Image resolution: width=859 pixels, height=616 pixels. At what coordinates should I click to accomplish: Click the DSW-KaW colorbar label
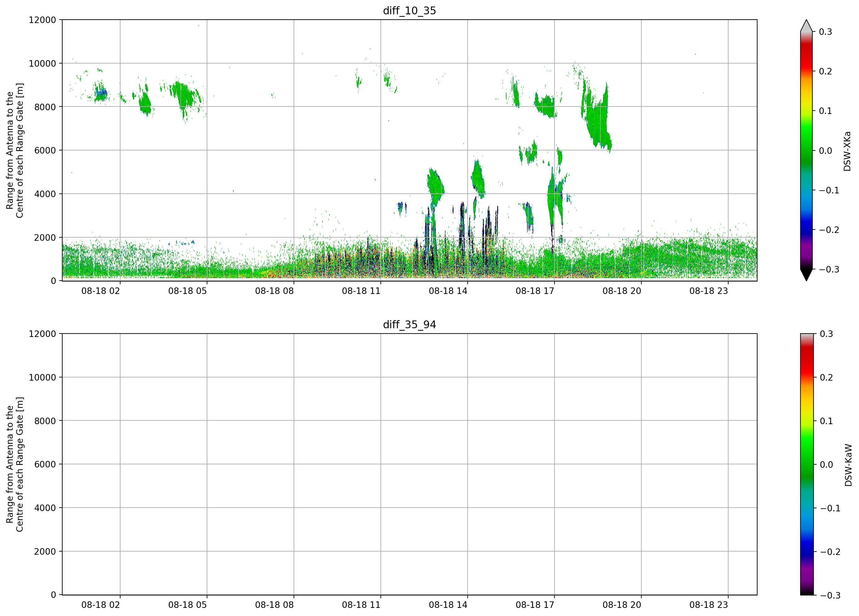point(848,465)
